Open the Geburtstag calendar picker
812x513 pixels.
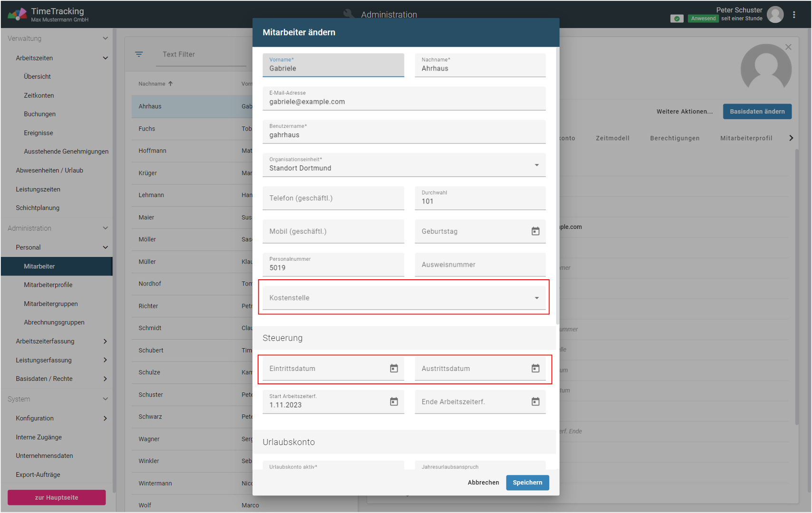pyautogui.click(x=535, y=231)
